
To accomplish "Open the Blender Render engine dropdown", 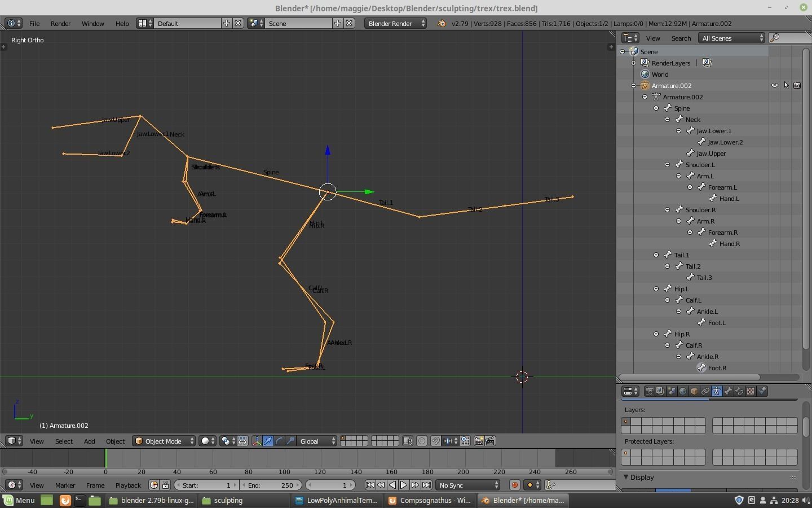I will (396, 23).
